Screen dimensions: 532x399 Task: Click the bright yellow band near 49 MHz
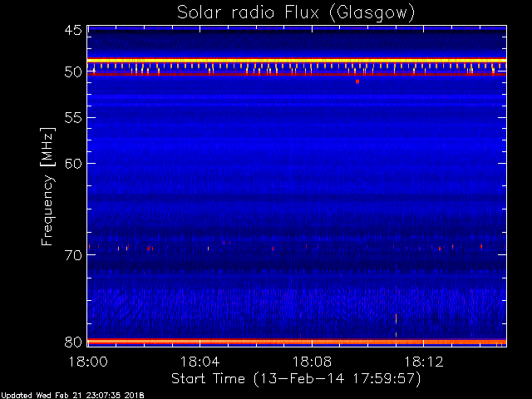[x=297, y=61]
